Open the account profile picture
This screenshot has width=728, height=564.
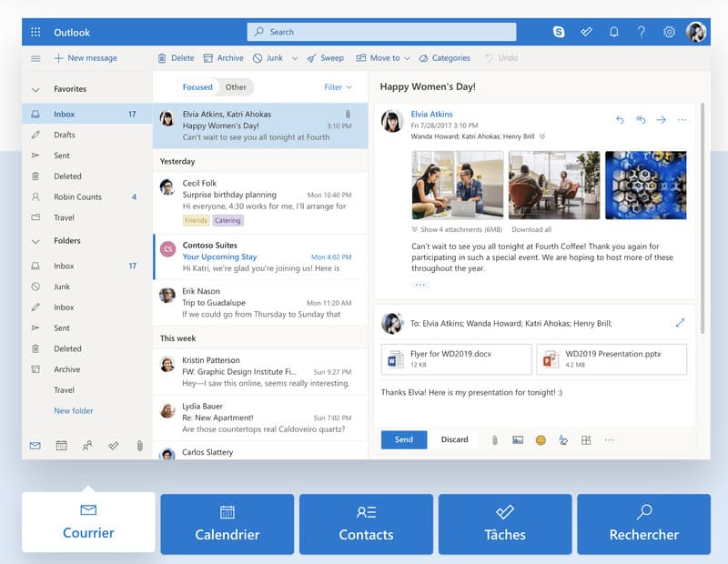click(696, 32)
